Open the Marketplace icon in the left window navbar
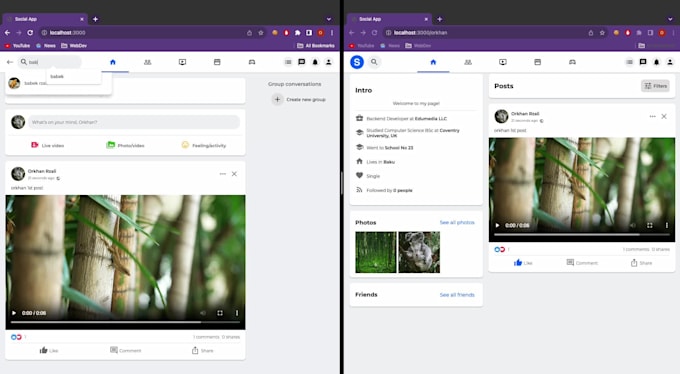This screenshot has width=680, height=374. [x=217, y=62]
